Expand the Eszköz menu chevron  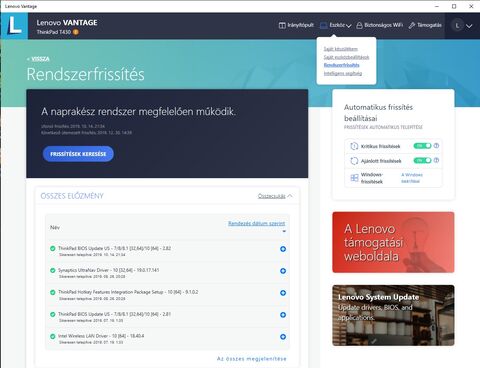(x=349, y=26)
